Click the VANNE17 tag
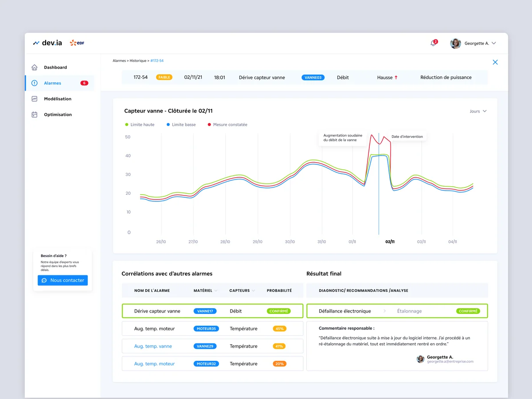The image size is (532, 399). (205, 311)
